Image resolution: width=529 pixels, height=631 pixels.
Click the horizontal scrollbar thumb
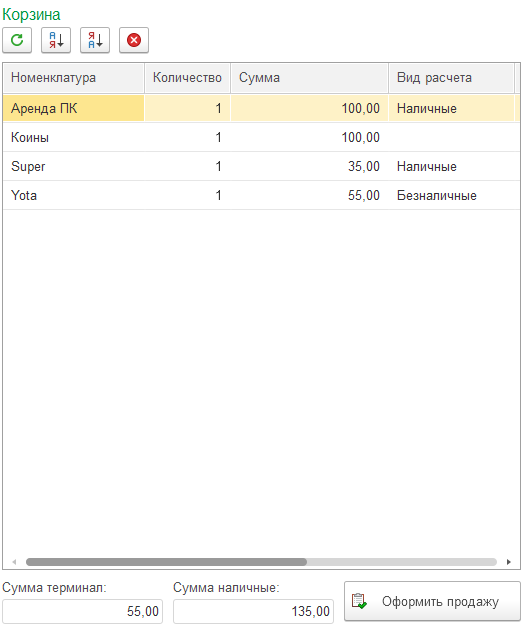(x=166, y=562)
